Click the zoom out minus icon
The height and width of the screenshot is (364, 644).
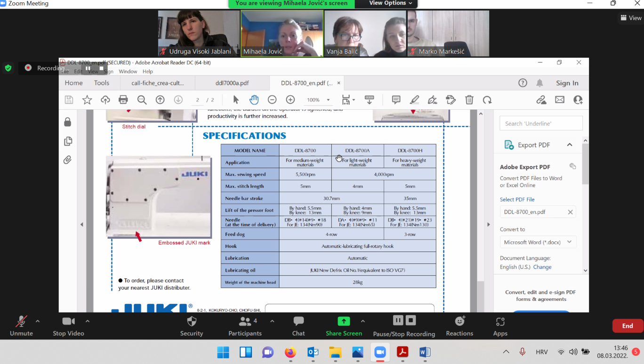pyautogui.click(x=272, y=100)
